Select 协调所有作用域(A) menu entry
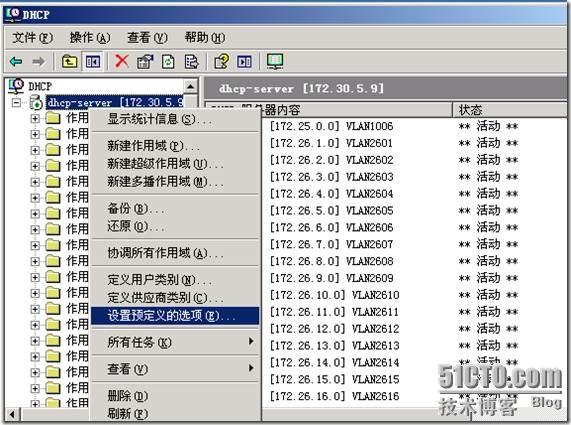 pos(175,253)
